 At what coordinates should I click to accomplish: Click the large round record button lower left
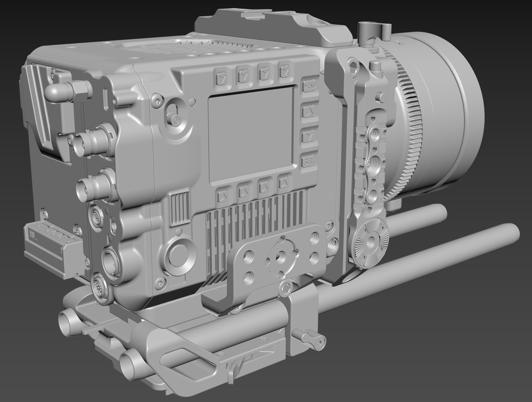(x=178, y=255)
